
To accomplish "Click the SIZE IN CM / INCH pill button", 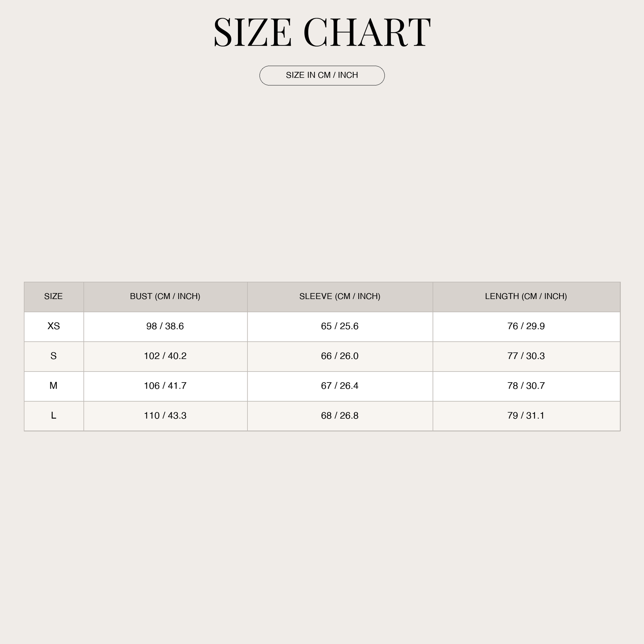I will point(322,75).
